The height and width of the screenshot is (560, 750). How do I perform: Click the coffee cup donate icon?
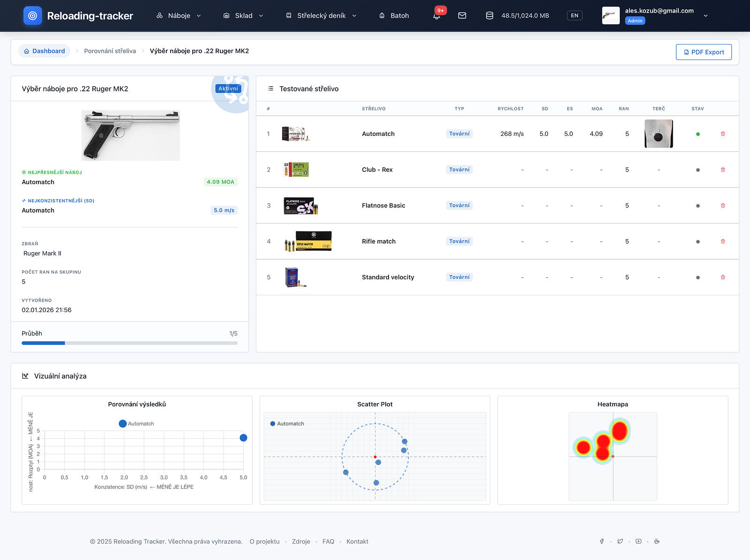(657, 541)
